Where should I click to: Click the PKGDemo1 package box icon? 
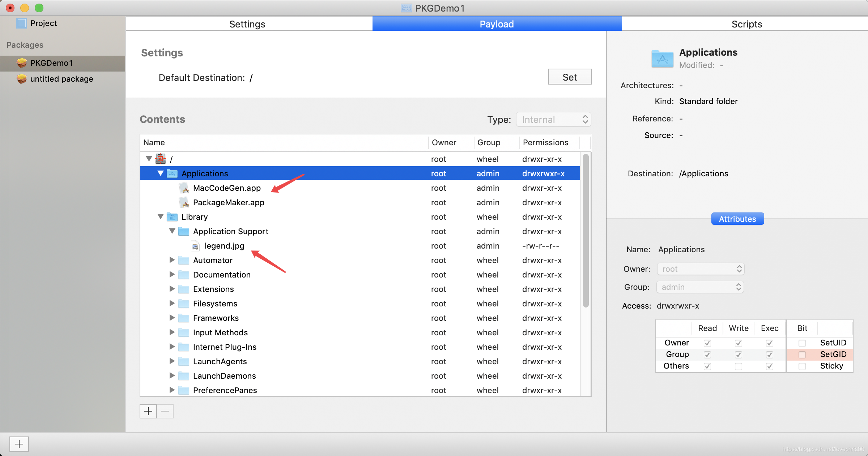click(22, 63)
